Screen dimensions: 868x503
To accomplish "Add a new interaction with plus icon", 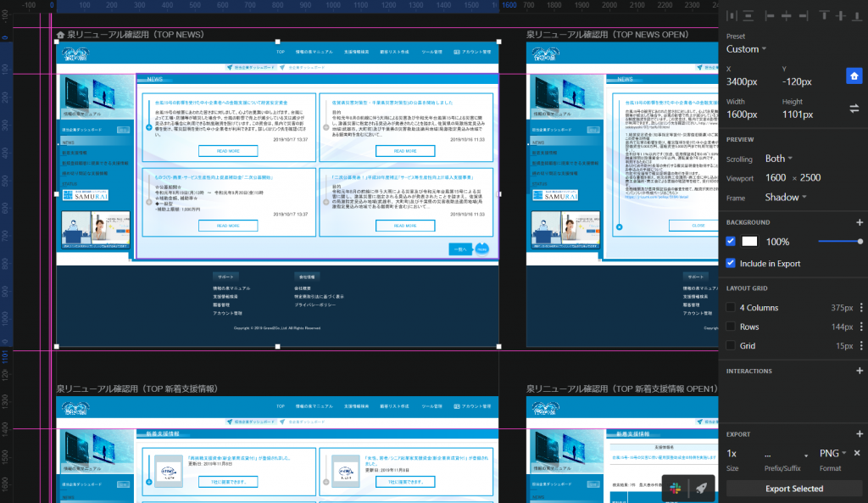I will click(x=860, y=371).
